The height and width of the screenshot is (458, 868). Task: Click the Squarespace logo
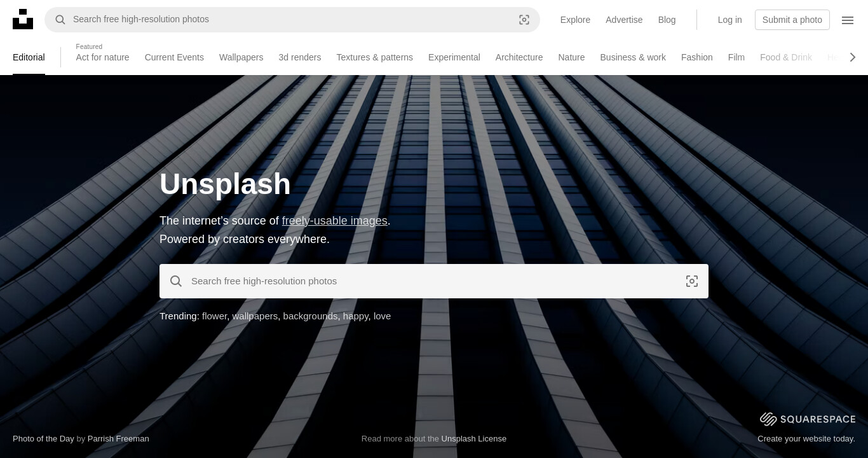click(808, 419)
